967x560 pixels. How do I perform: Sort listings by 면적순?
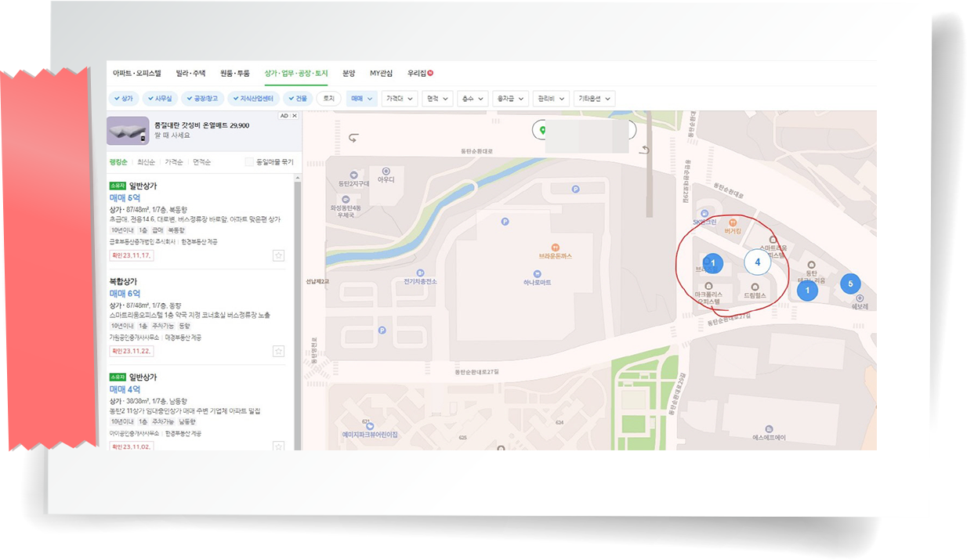201,162
